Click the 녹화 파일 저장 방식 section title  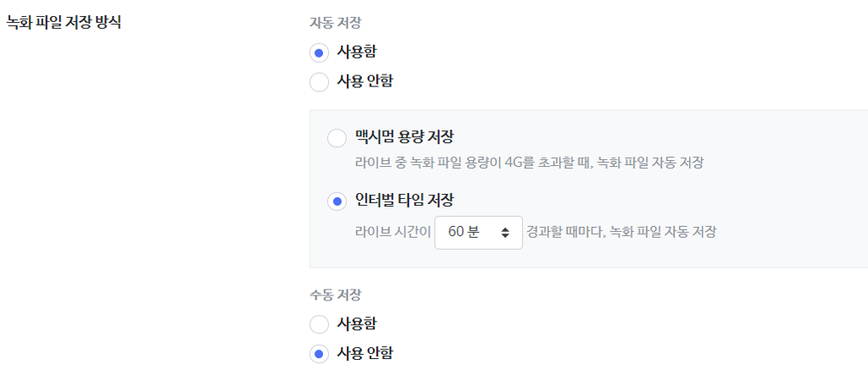64,23
